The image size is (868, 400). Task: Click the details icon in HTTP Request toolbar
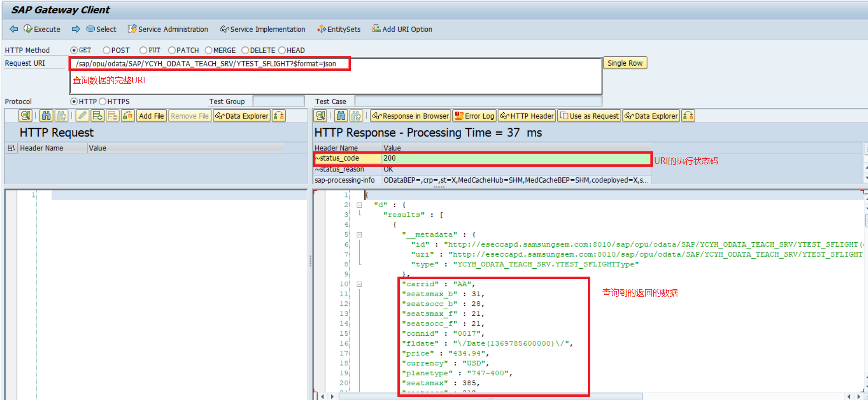(26, 116)
